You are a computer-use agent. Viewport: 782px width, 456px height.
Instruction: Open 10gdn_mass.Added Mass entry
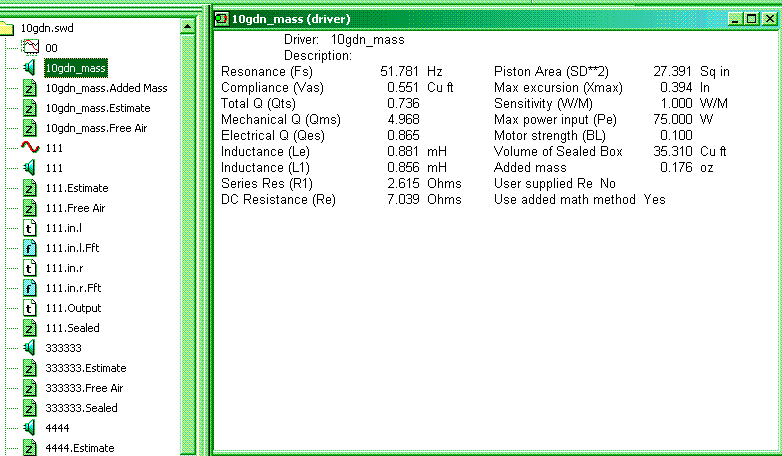[106, 88]
